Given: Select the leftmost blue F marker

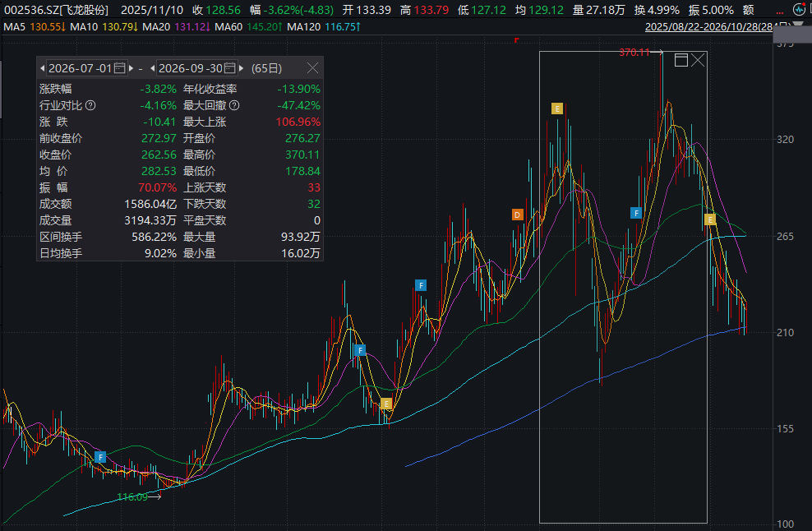Looking at the screenshot, I should point(100,457).
